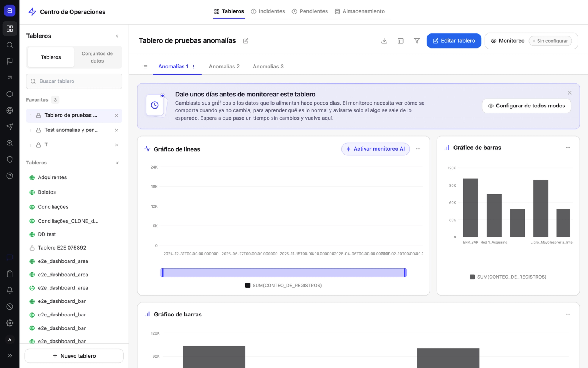The image size is (588, 368).
Task: Download the dashboard via download icon
Action: [384, 41]
